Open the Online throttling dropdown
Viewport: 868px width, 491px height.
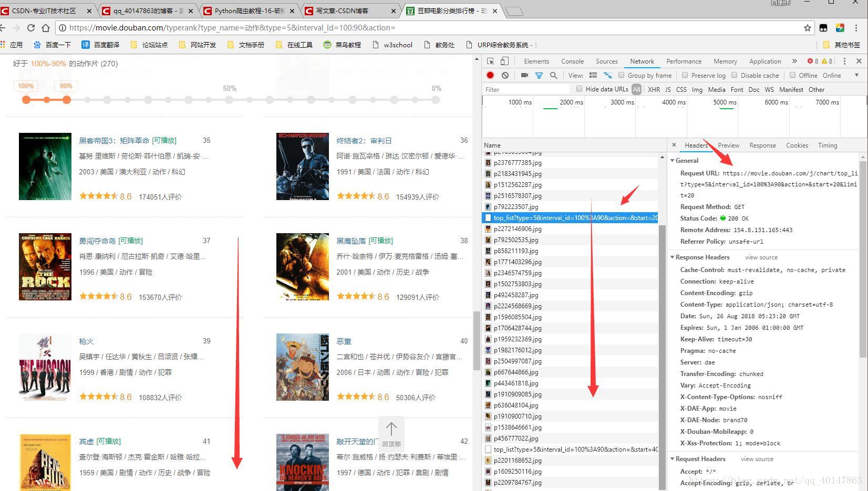(840, 75)
